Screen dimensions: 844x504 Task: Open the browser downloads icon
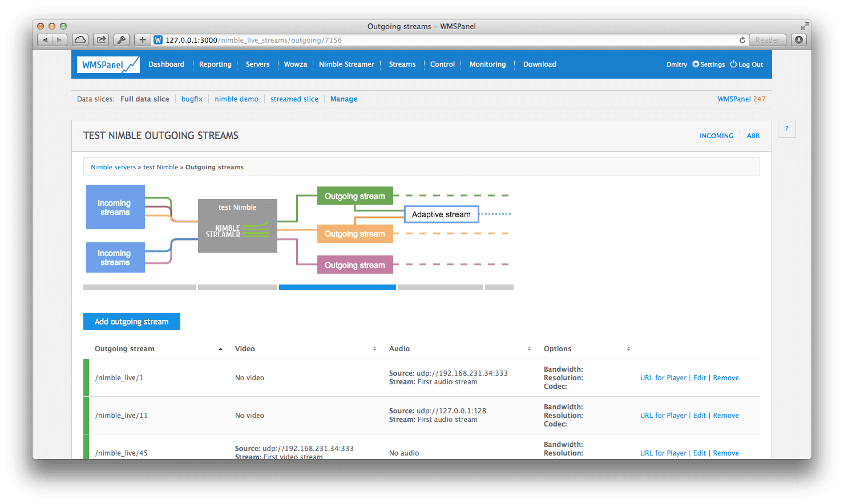pyautogui.click(x=799, y=40)
